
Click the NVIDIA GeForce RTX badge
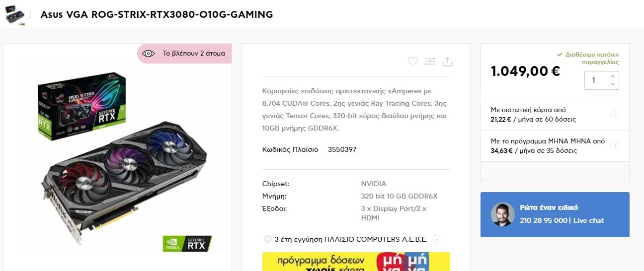[187, 243]
